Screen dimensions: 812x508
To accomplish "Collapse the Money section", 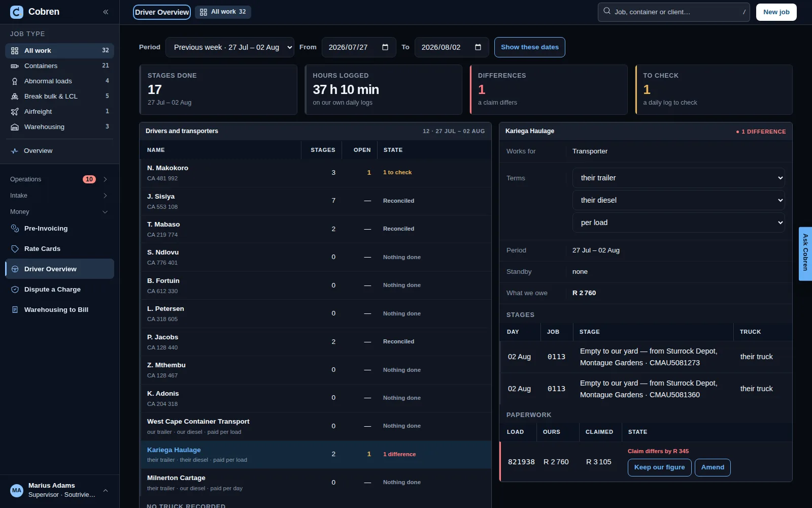I will coord(59,212).
